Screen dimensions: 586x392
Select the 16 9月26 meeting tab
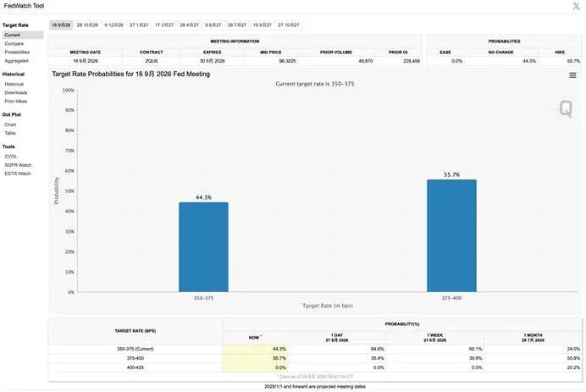tap(61, 25)
